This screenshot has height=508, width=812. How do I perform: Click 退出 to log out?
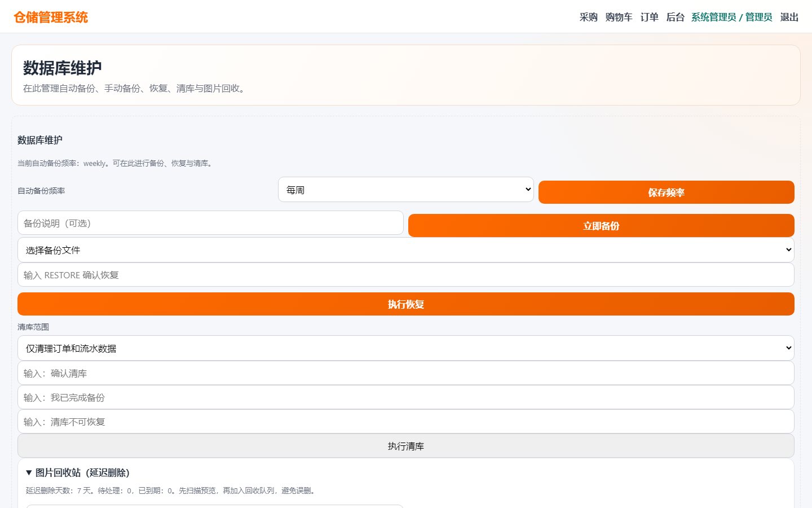[789, 17]
